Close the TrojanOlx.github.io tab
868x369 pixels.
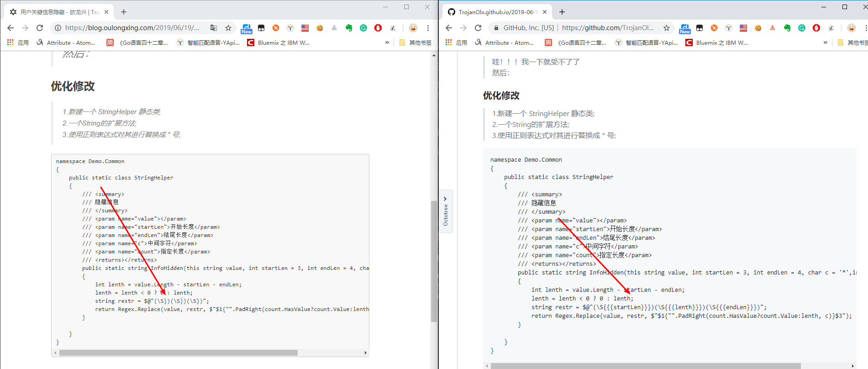(545, 12)
